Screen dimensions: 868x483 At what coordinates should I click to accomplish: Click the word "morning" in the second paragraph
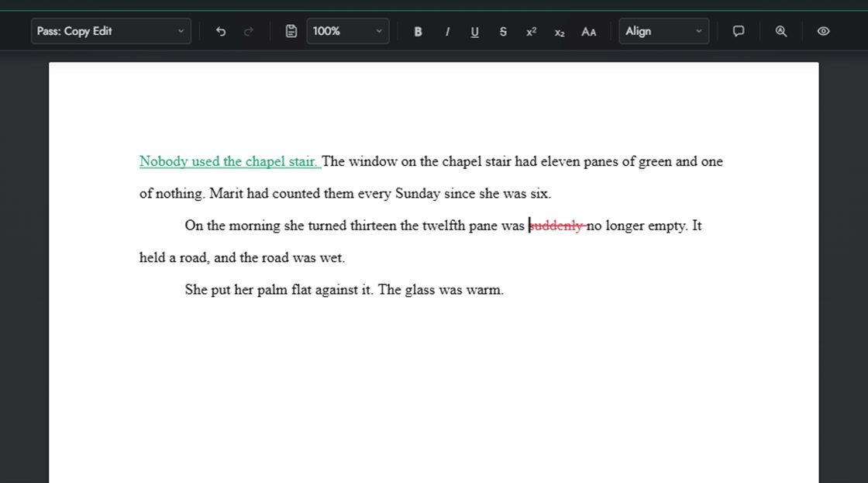tap(254, 226)
